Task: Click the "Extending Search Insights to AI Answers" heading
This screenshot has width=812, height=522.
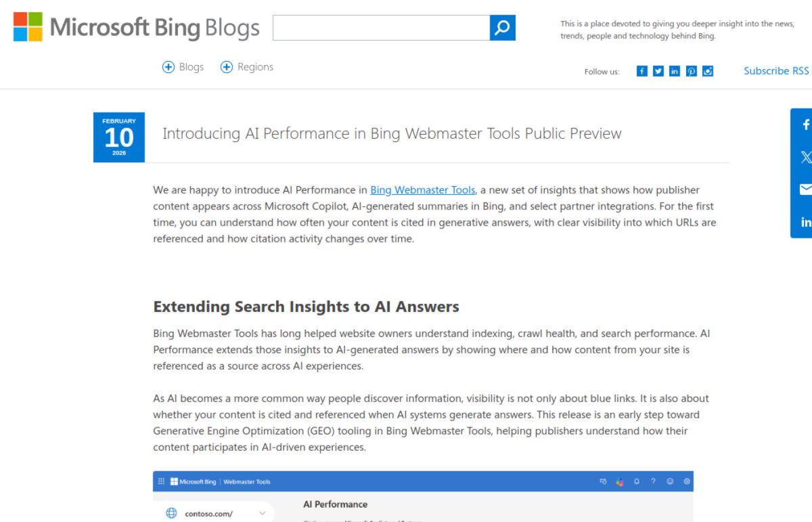Action: click(x=306, y=306)
